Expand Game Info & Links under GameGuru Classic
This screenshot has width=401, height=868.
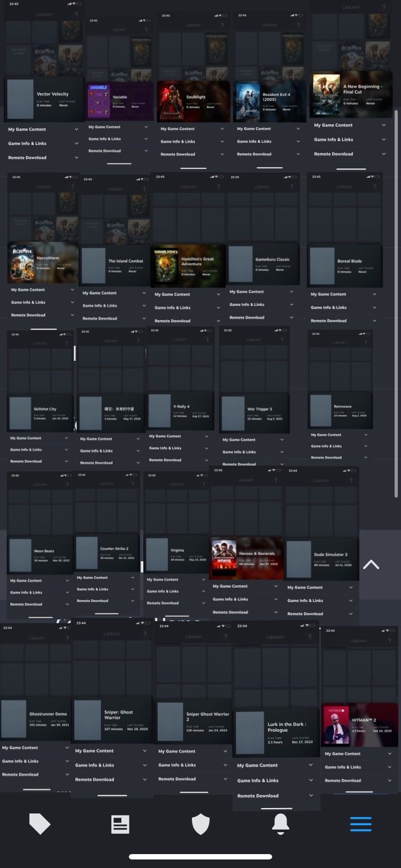coord(261,305)
